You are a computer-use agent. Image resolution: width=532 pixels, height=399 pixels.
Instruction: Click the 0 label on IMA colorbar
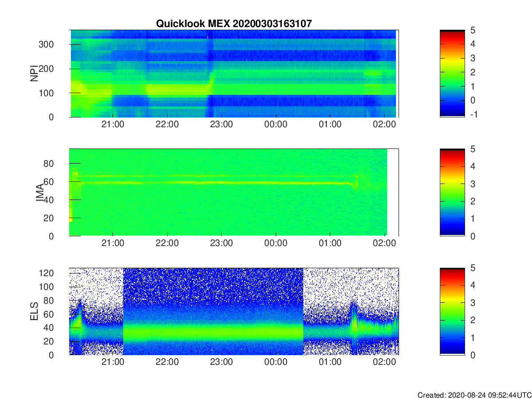click(x=473, y=236)
